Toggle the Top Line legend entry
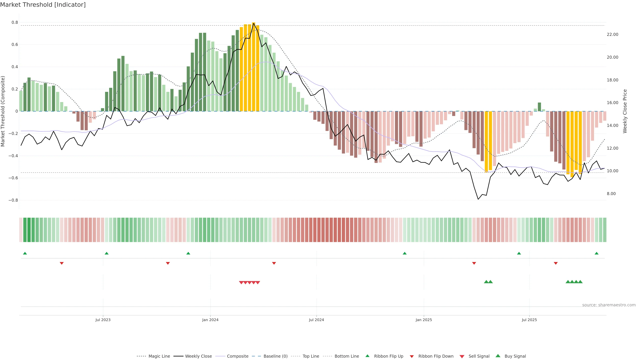This screenshot has width=644, height=362. pos(311,356)
